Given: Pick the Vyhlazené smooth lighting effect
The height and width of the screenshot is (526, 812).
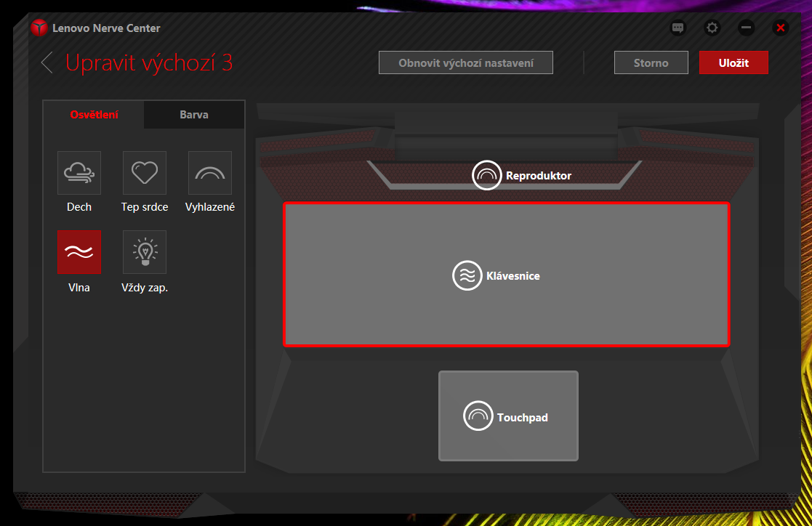Looking at the screenshot, I should 210,173.
